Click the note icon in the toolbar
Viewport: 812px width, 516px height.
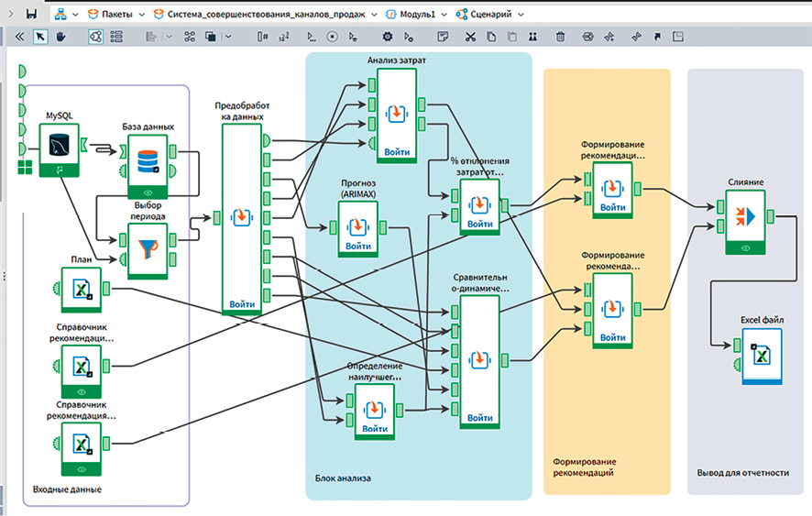[x=443, y=37]
